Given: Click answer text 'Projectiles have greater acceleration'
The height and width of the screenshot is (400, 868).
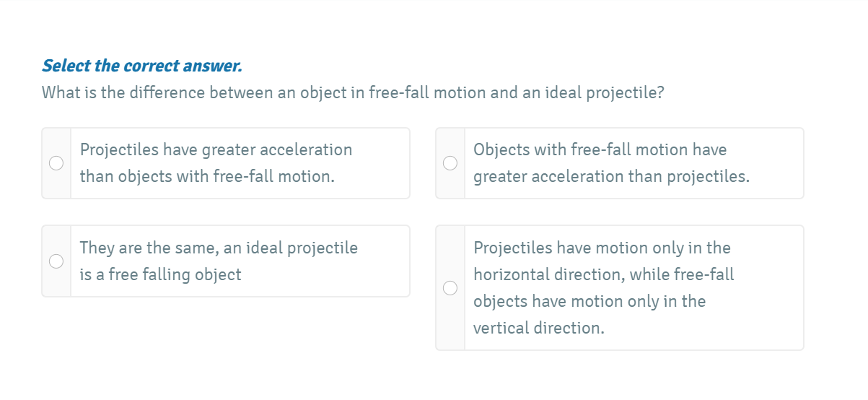Looking at the screenshot, I should point(216,150).
